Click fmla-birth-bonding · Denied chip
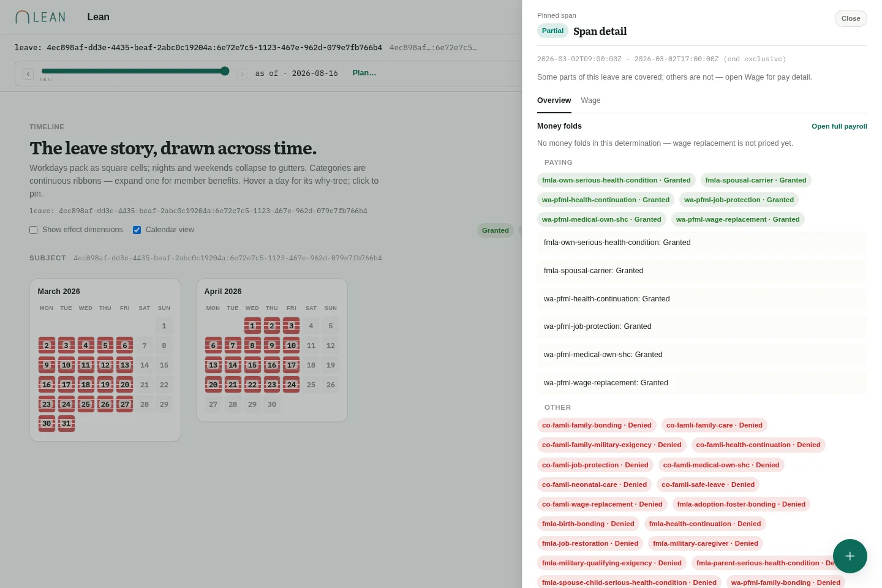 pyautogui.click(x=588, y=524)
